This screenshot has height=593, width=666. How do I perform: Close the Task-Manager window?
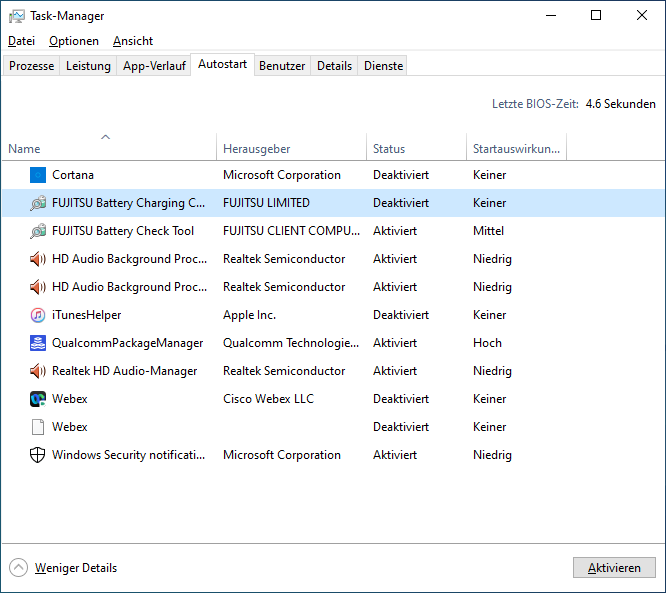pyautogui.click(x=642, y=16)
